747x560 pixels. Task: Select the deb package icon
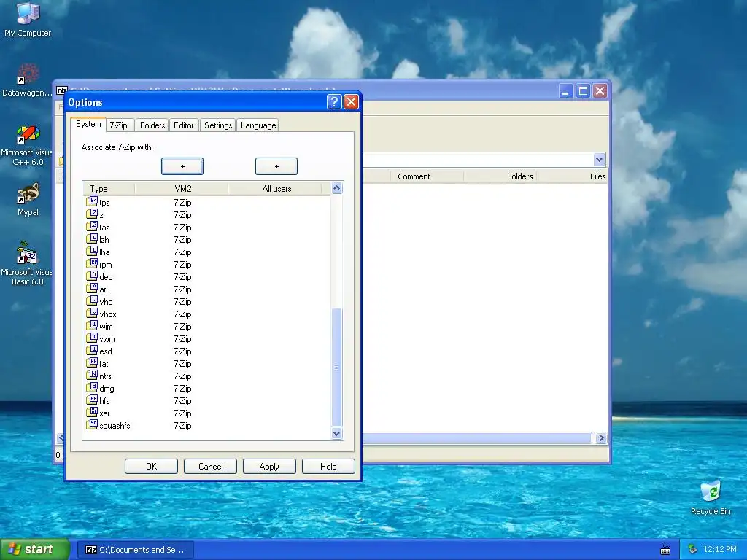point(92,276)
